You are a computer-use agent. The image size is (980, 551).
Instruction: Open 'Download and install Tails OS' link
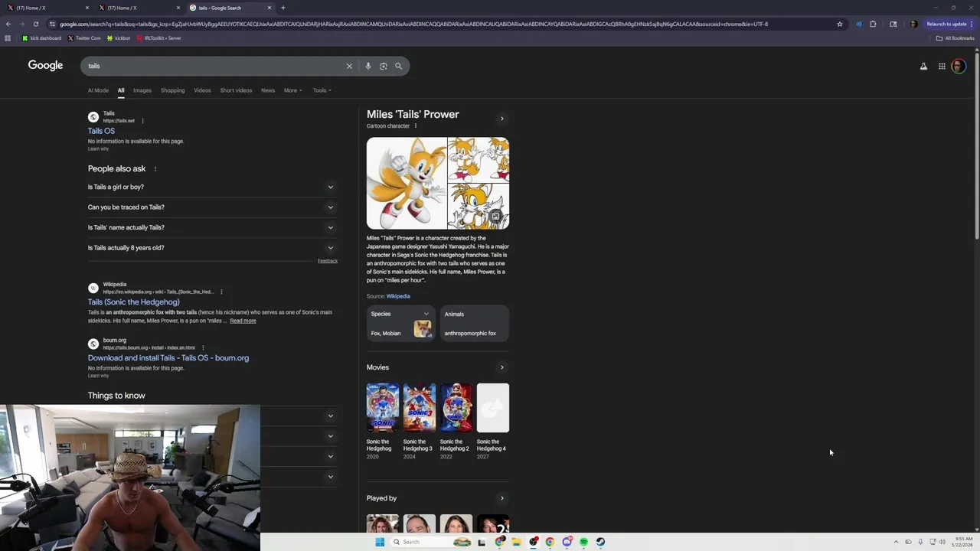click(168, 358)
